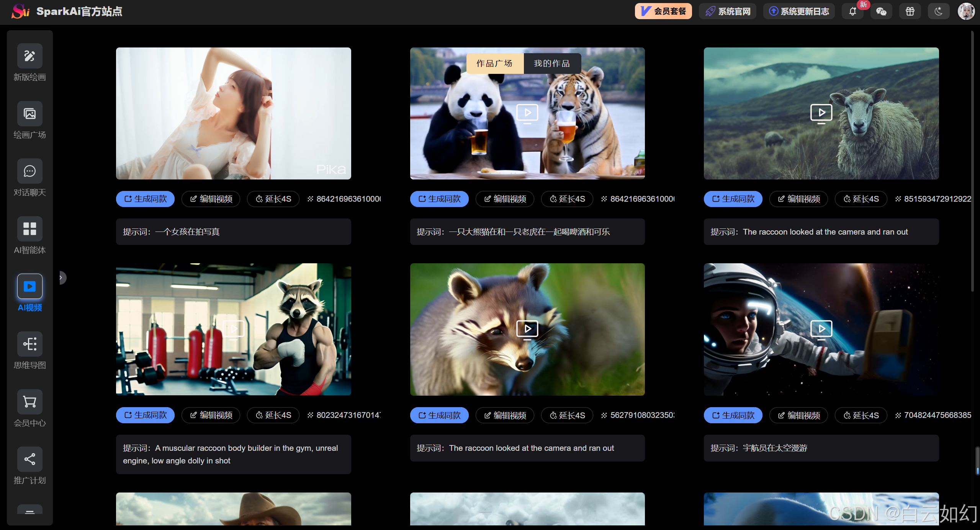Click the gift box icon

(x=910, y=11)
